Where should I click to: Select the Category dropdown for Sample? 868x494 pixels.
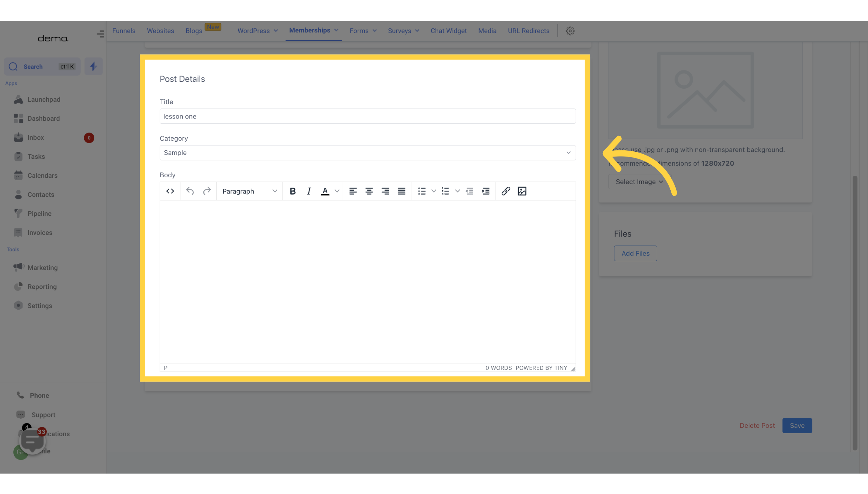click(x=367, y=153)
